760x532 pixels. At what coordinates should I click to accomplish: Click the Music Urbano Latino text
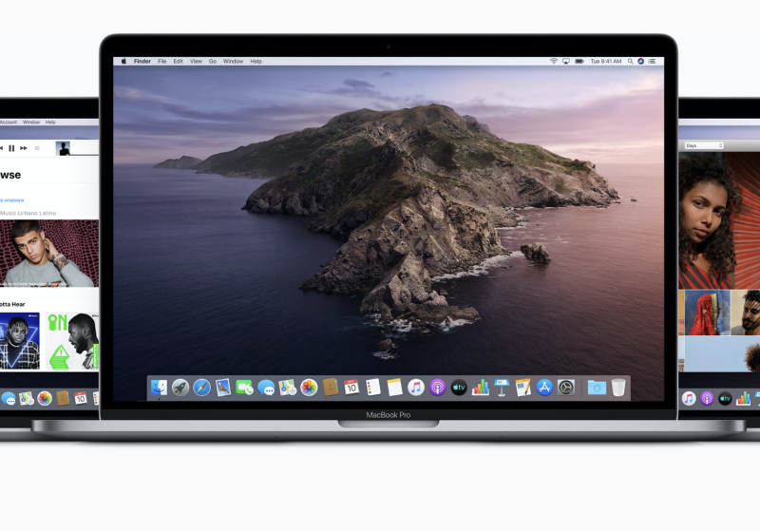(x=28, y=213)
